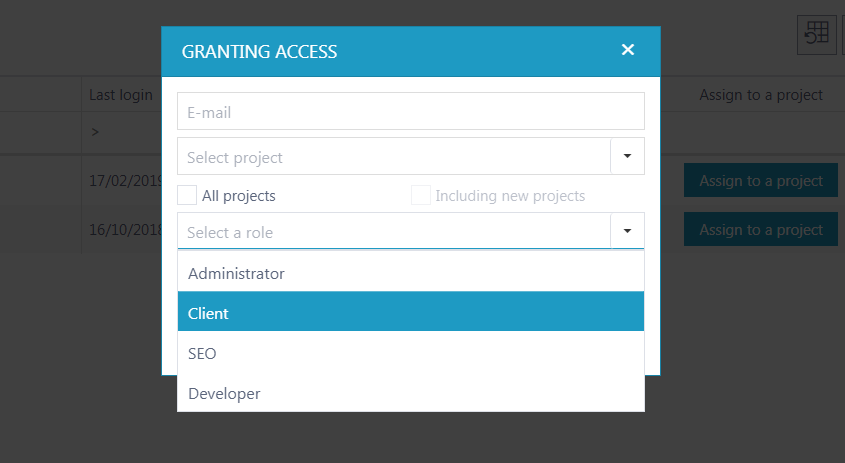Select the Client role option
This screenshot has height=463, width=845.
[411, 312]
